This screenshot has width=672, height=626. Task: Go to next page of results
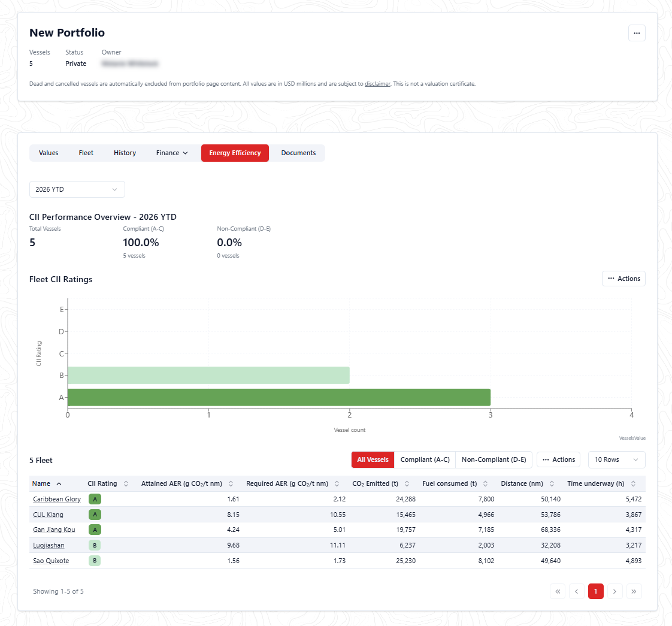615,591
